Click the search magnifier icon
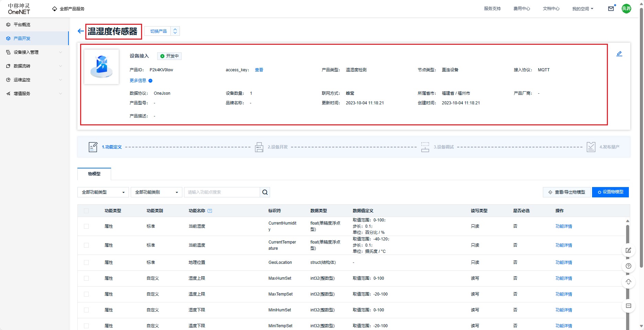The height and width of the screenshot is (330, 644). click(265, 192)
